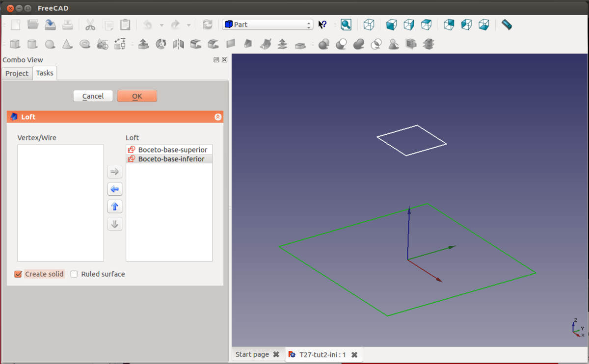This screenshot has width=589, height=364.
Task: Collapse the Loft panel section
Action: click(218, 117)
